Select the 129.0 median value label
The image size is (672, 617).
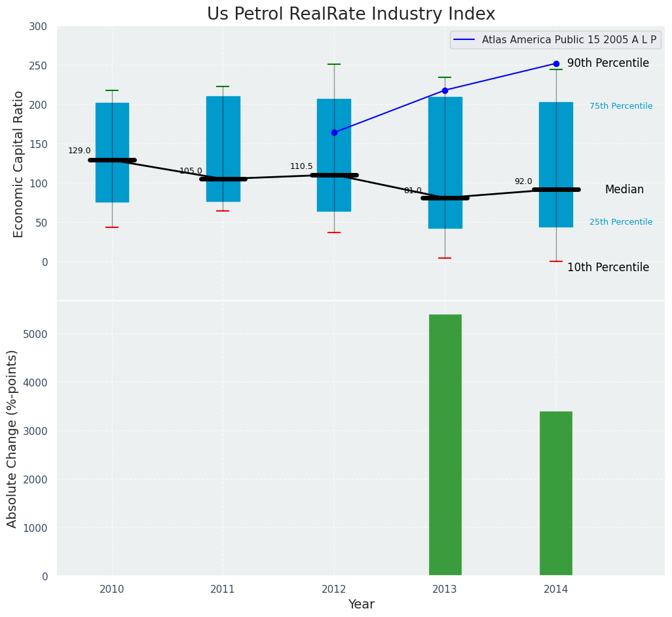[79, 151]
